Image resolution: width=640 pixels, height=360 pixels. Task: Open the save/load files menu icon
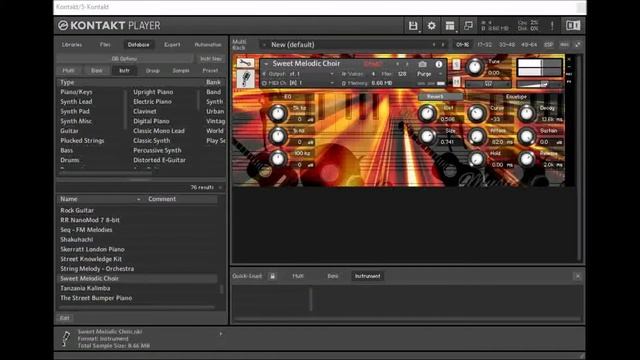click(x=413, y=26)
